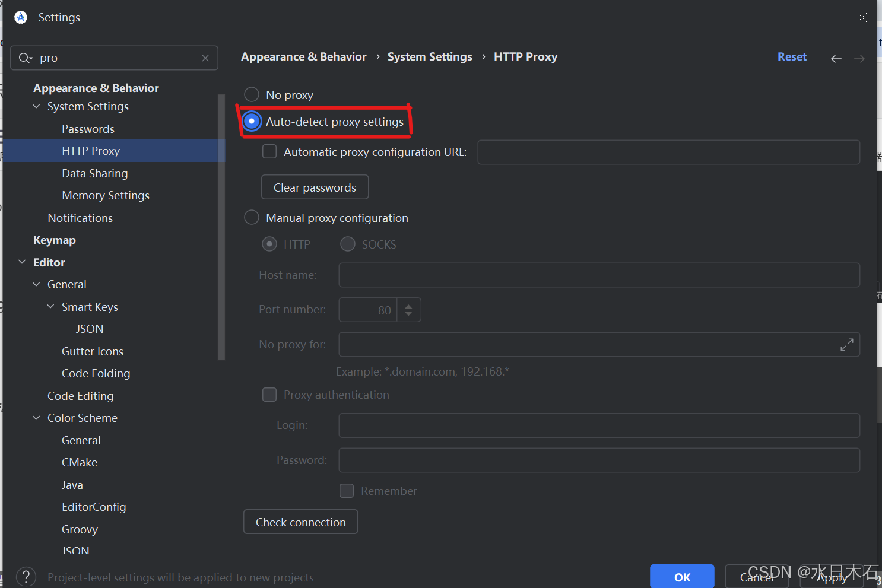
Task: Click the expand icon in 'No proxy for' field
Action: (x=847, y=344)
